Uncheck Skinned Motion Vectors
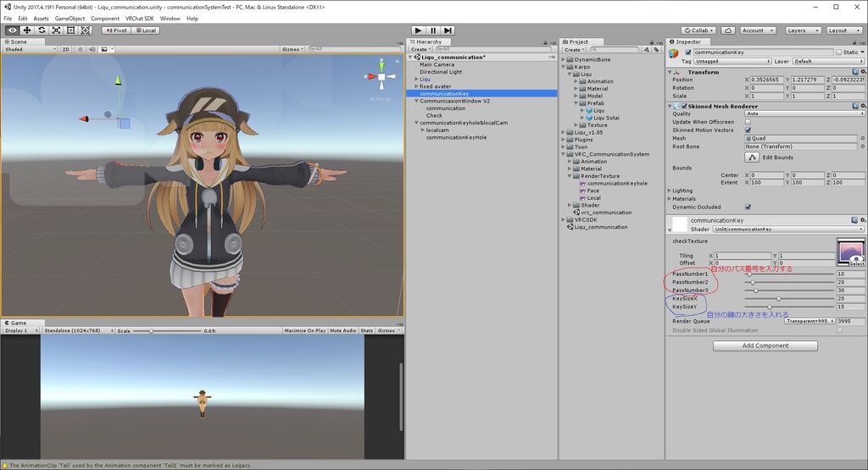 point(748,130)
